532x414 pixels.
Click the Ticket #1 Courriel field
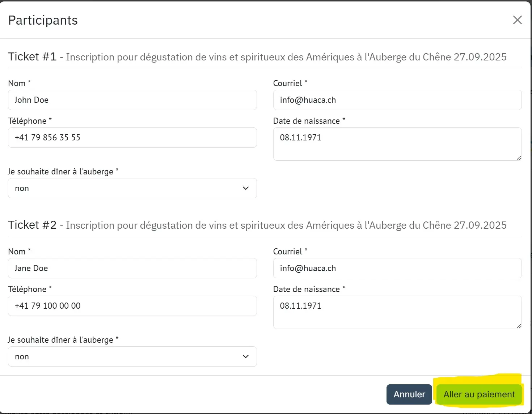click(x=397, y=100)
